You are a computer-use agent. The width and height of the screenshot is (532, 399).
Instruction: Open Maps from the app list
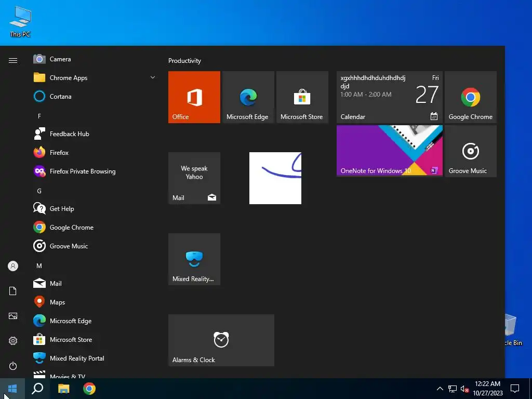click(95, 302)
